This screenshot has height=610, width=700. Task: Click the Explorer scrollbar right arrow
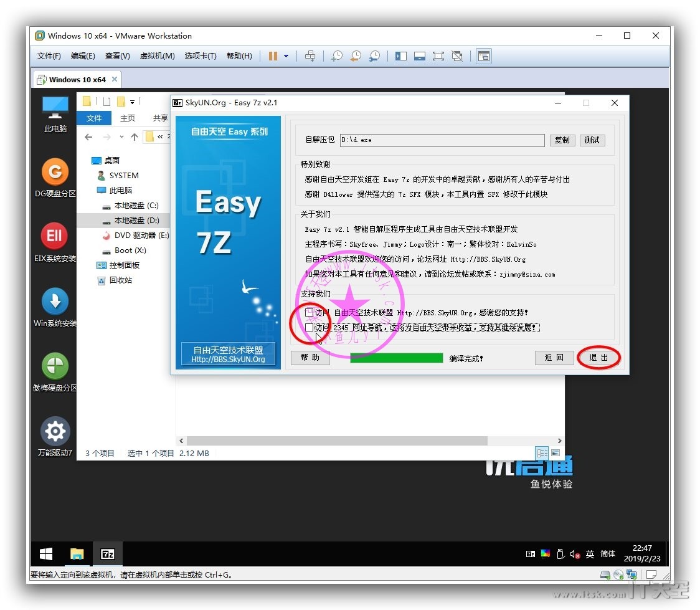click(560, 441)
